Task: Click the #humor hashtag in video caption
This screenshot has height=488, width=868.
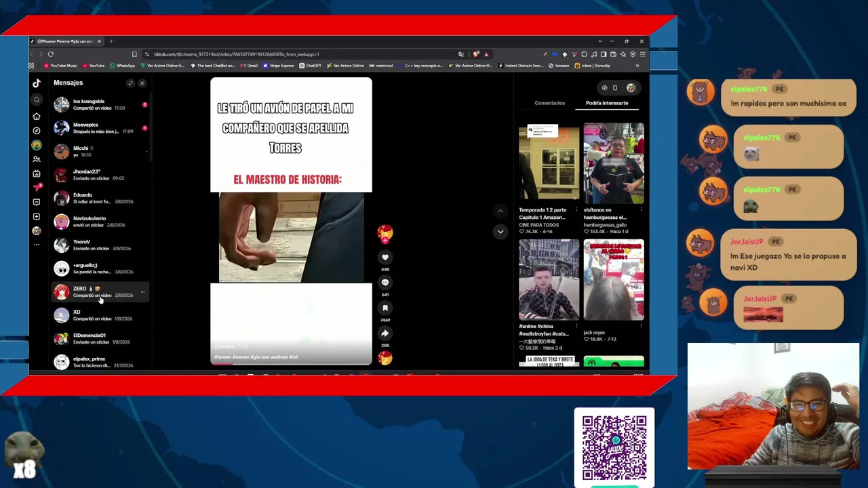Action: click(223, 357)
